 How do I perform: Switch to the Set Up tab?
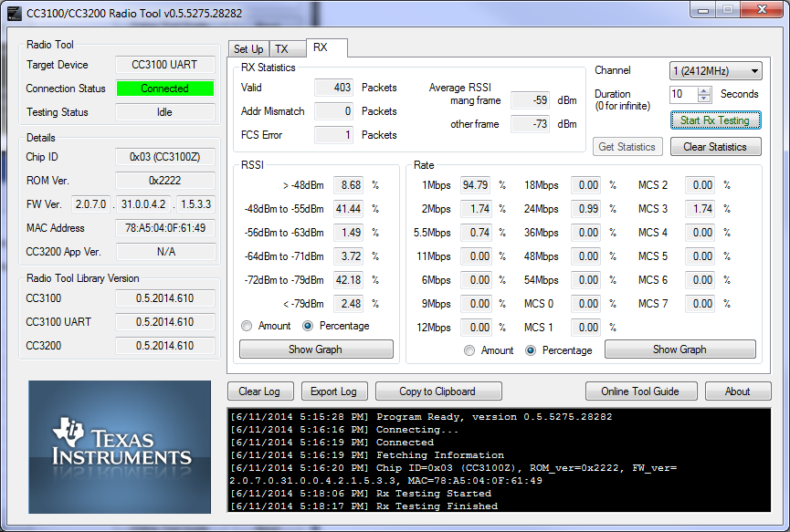pyautogui.click(x=248, y=49)
